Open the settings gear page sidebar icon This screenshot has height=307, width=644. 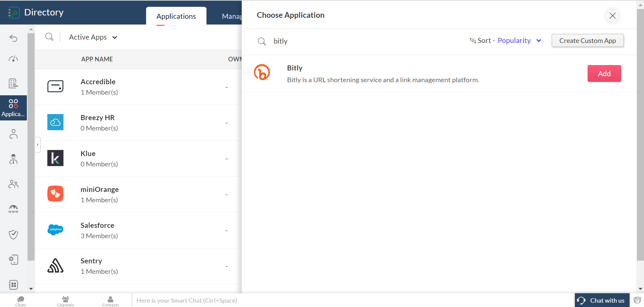[13, 260]
